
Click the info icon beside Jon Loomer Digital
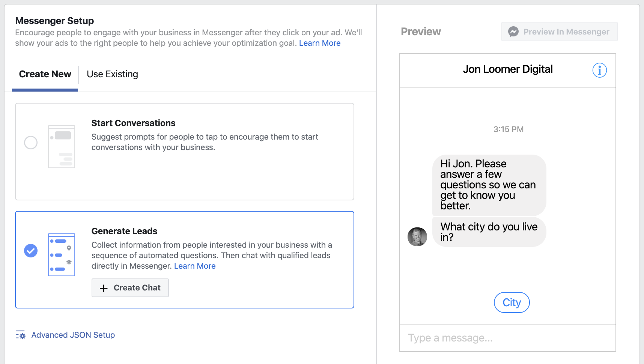click(600, 70)
